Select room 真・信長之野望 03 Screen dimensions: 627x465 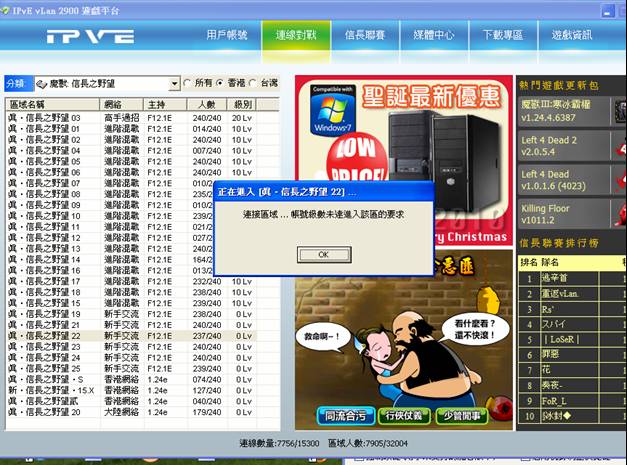[x=131, y=118]
